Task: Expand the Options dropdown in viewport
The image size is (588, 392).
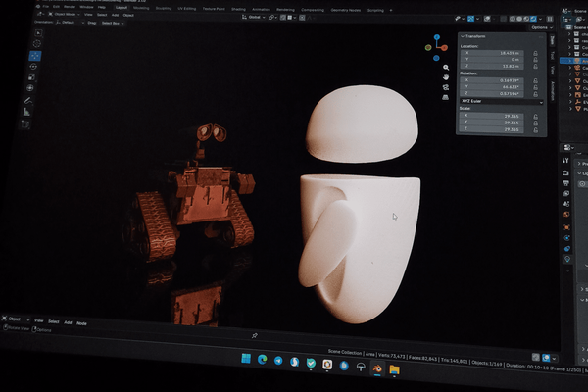Action: coord(542,27)
